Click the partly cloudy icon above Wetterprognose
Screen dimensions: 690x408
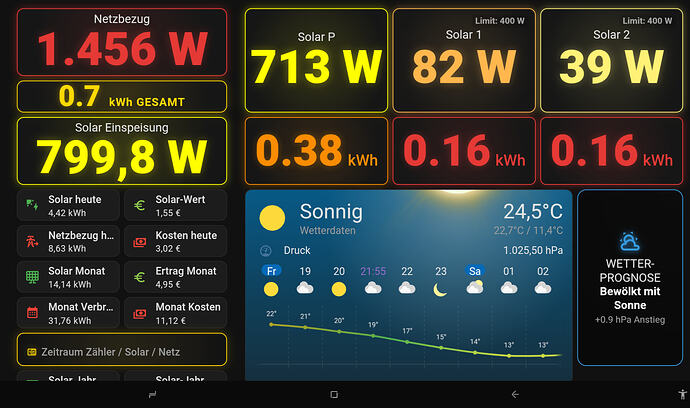[629, 242]
